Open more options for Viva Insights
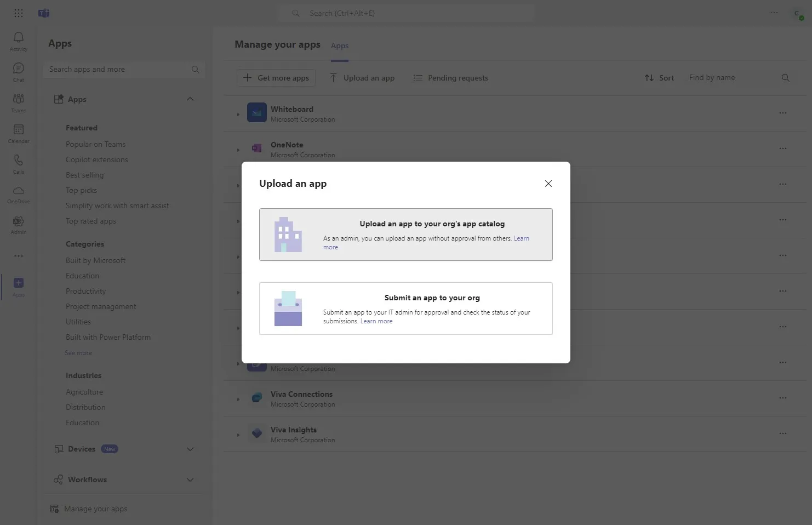Image resolution: width=812 pixels, height=525 pixels. tap(783, 433)
